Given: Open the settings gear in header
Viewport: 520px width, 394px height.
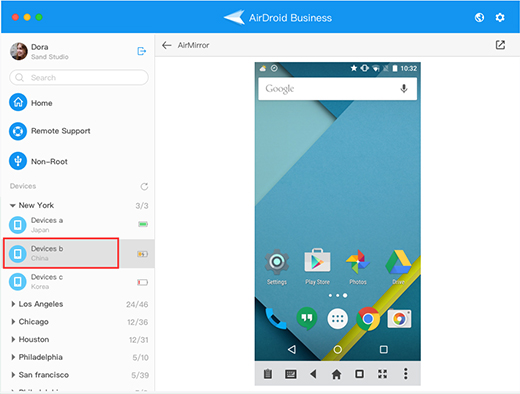Looking at the screenshot, I should click(x=500, y=17).
